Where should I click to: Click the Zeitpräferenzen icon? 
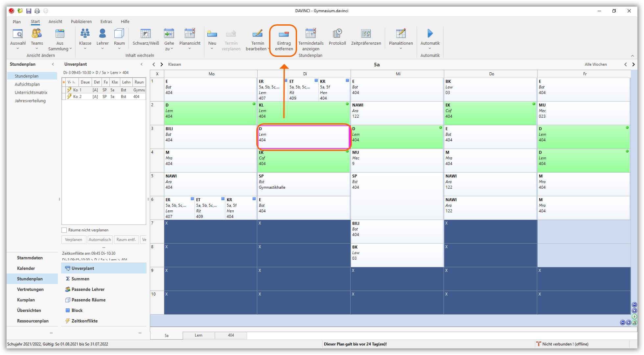point(366,34)
